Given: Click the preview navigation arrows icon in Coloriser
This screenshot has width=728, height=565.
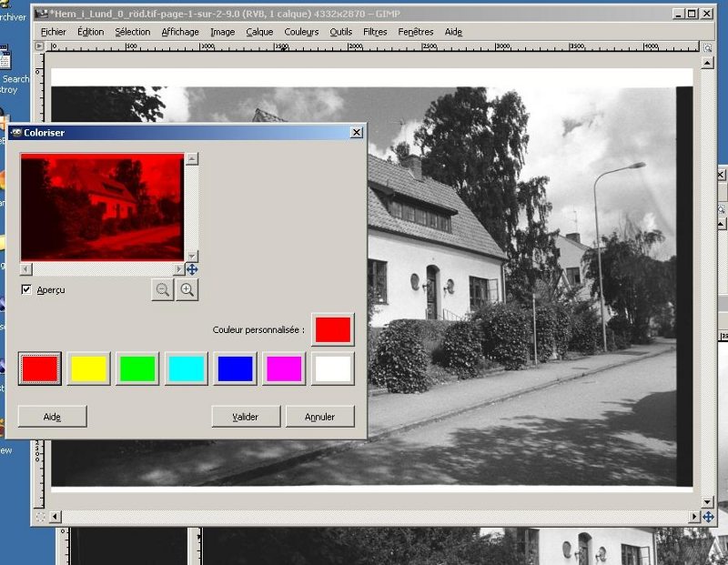Looking at the screenshot, I should pos(192,269).
